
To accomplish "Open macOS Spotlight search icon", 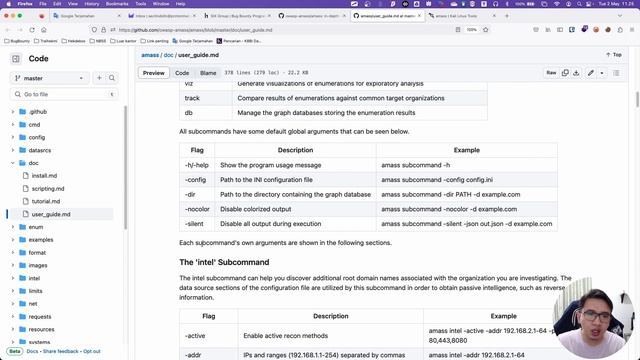I will [579, 4].
